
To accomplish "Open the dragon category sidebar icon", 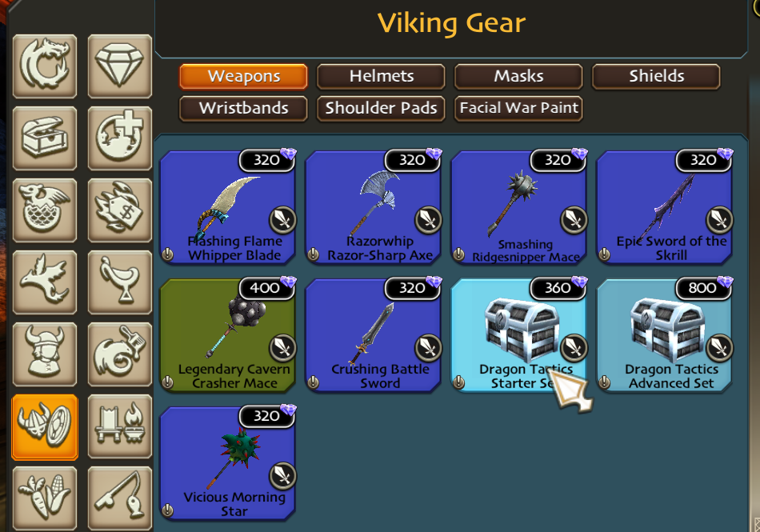I will click(45, 66).
